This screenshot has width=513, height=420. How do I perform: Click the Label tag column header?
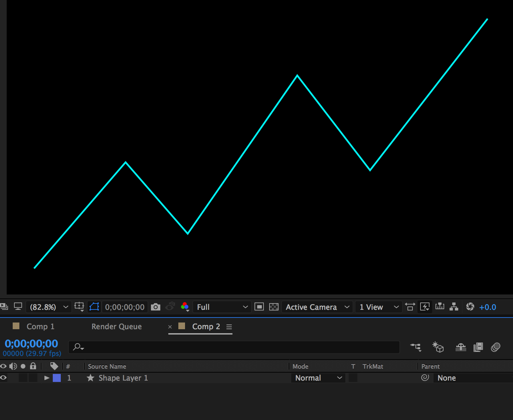[x=54, y=366]
